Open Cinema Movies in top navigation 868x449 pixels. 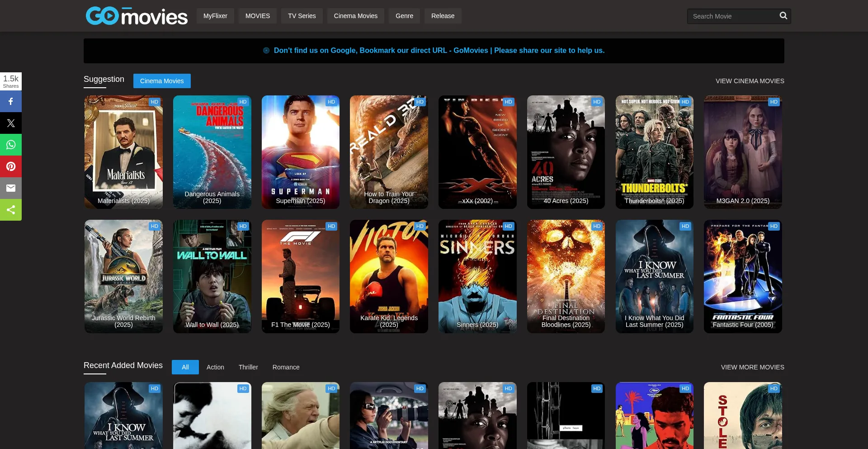pos(356,16)
